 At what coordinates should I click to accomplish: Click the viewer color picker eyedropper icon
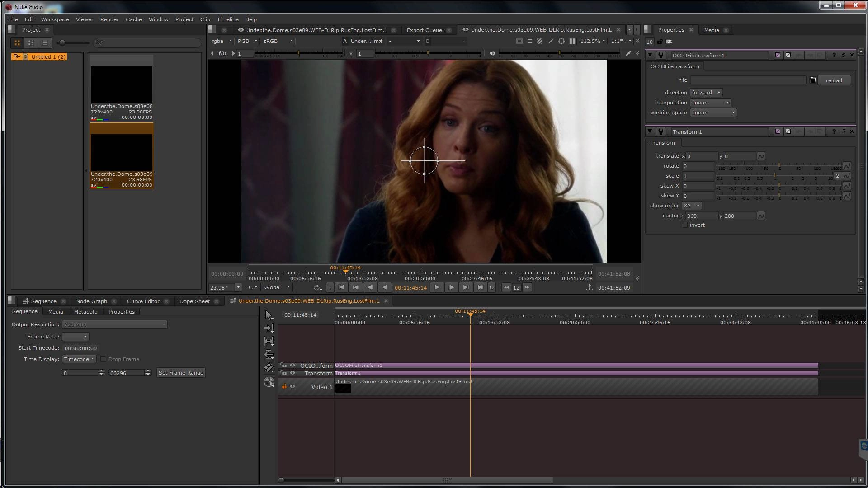tap(628, 53)
